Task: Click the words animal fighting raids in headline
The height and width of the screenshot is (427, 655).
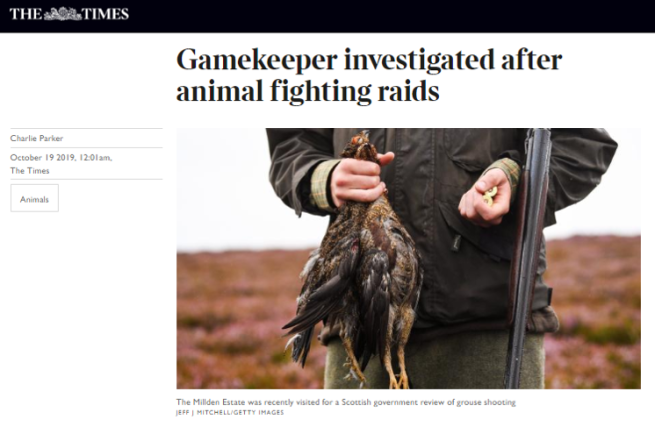Action: (x=308, y=91)
